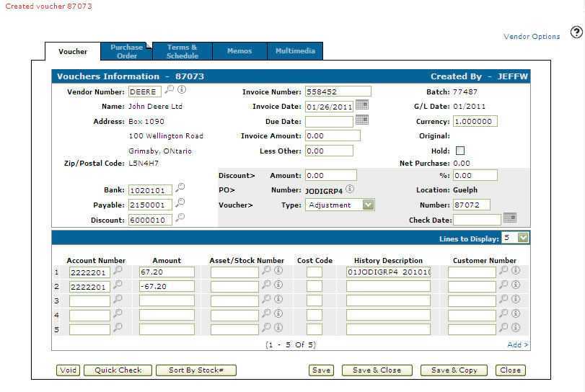Open the Memos tab
Image resolution: width=585 pixels, height=392 pixels.
click(x=239, y=51)
